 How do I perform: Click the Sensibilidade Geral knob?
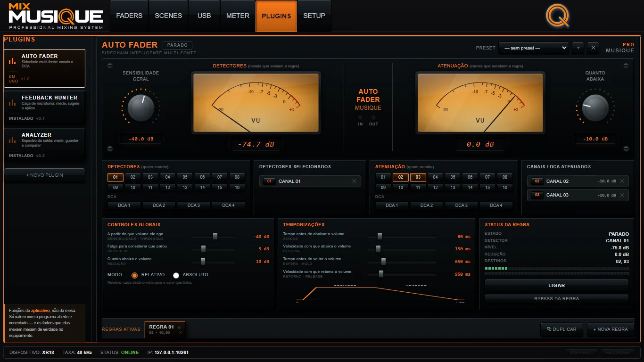pos(141,107)
